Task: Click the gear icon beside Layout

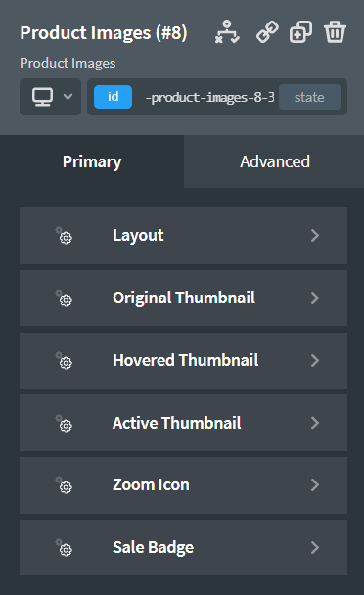Action: (64, 235)
